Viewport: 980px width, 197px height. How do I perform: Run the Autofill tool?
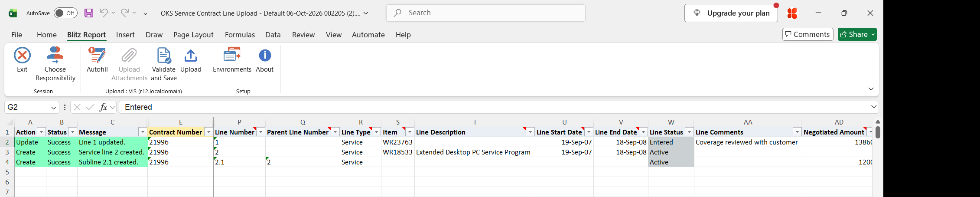(97, 60)
